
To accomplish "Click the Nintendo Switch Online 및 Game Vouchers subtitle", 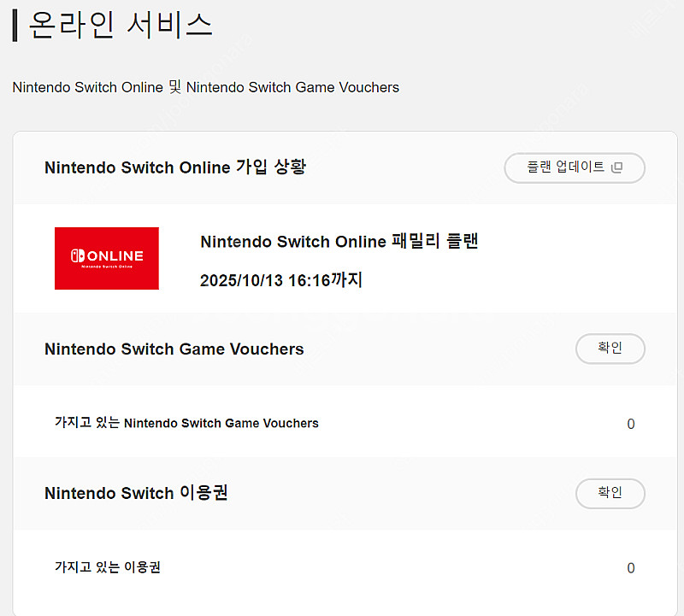I will pos(205,87).
